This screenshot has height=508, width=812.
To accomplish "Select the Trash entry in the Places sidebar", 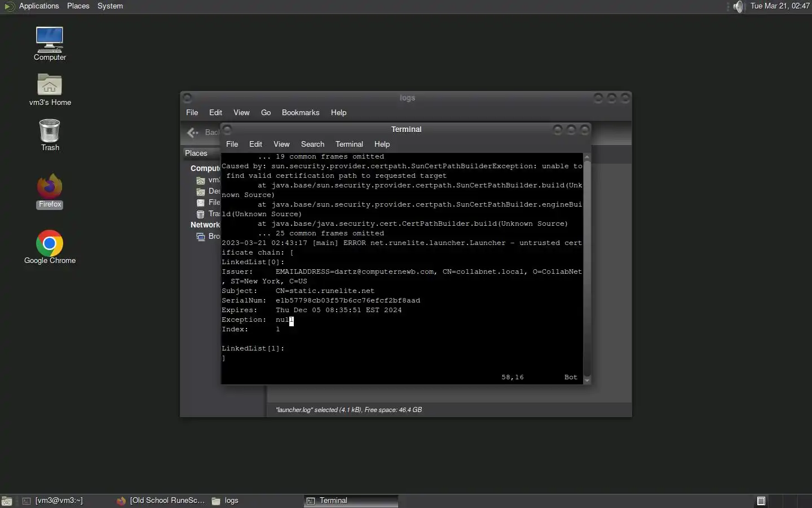I will click(208, 214).
